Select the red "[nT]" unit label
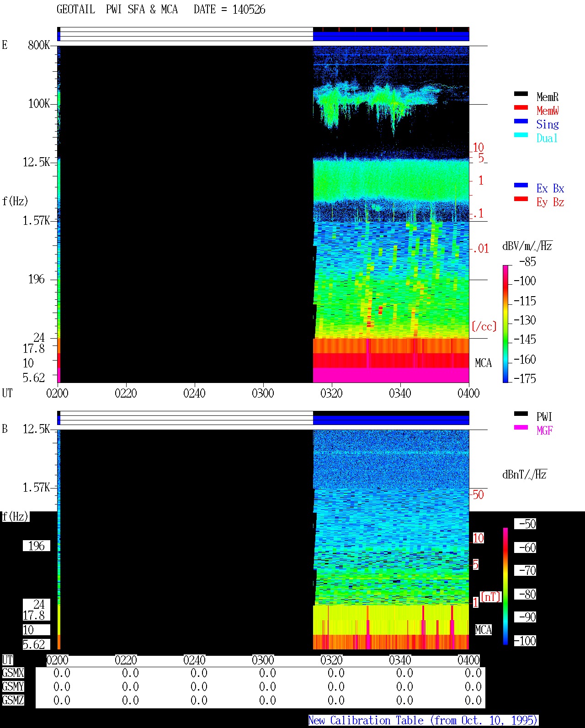This screenshot has height=728, width=585. (x=491, y=597)
